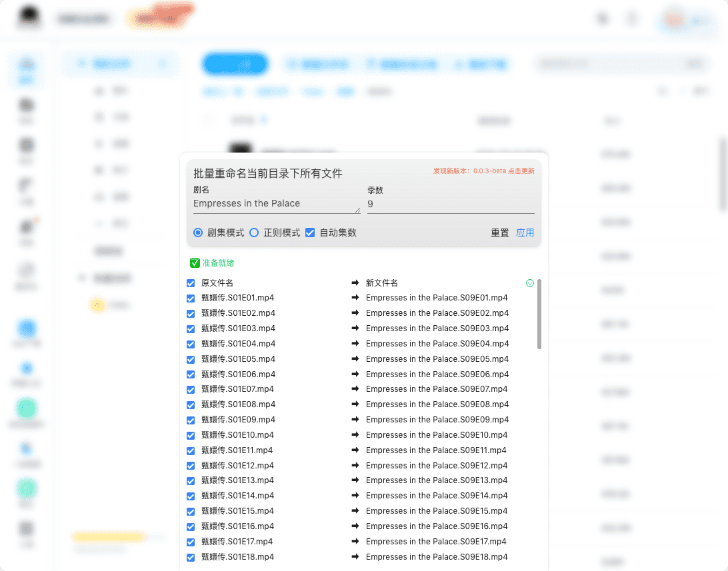The width and height of the screenshot is (728, 571).
Task: Click new name Empresses in the Palace.S09E01.mp4
Action: click(x=437, y=298)
